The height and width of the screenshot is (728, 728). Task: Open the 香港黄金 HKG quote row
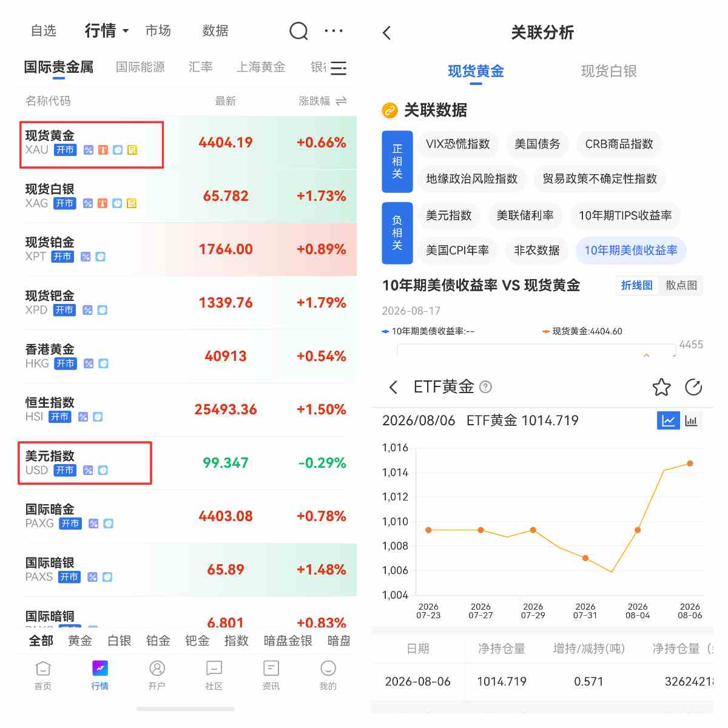pyautogui.click(x=187, y=356)
